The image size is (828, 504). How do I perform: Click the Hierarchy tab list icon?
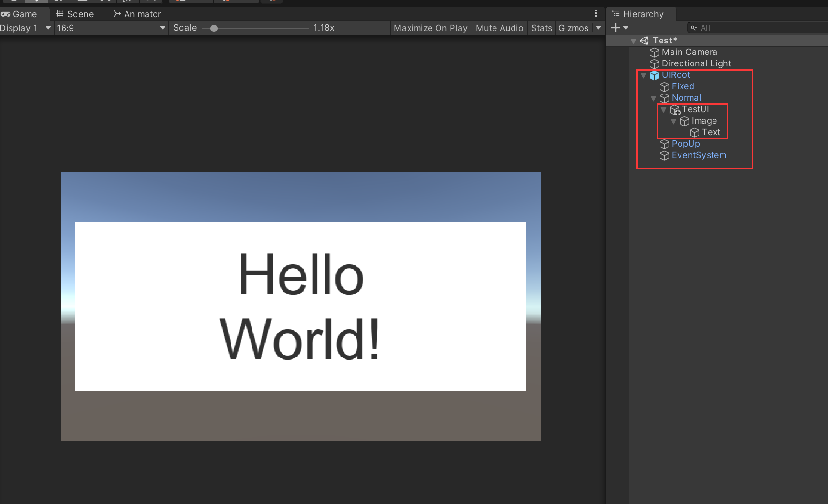(x=616, y=13)
